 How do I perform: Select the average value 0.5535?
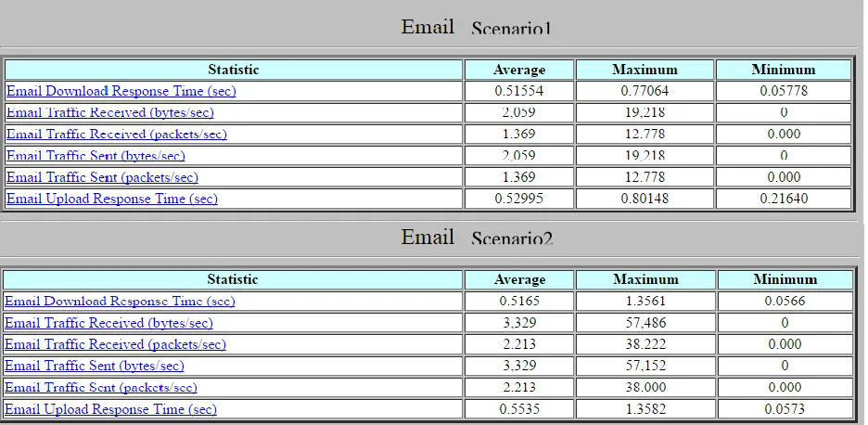(x=519, y=409)
